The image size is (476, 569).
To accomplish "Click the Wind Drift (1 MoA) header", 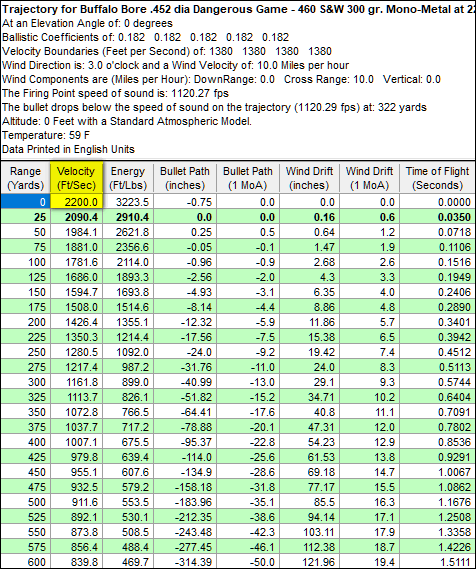I will (369, 178).
